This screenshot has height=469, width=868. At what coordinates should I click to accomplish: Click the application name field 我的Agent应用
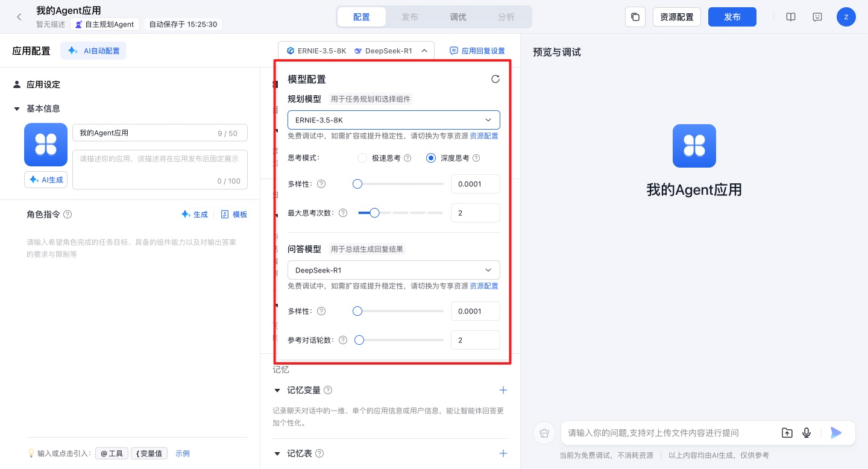coord(160,133)
